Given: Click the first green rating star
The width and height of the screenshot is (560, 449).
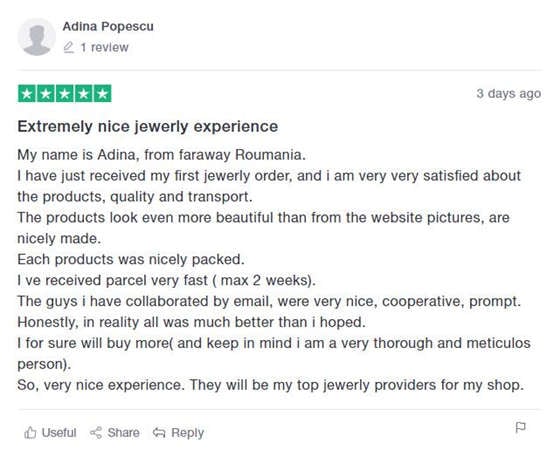Looking at the screenshot, I should click(27, 94).
